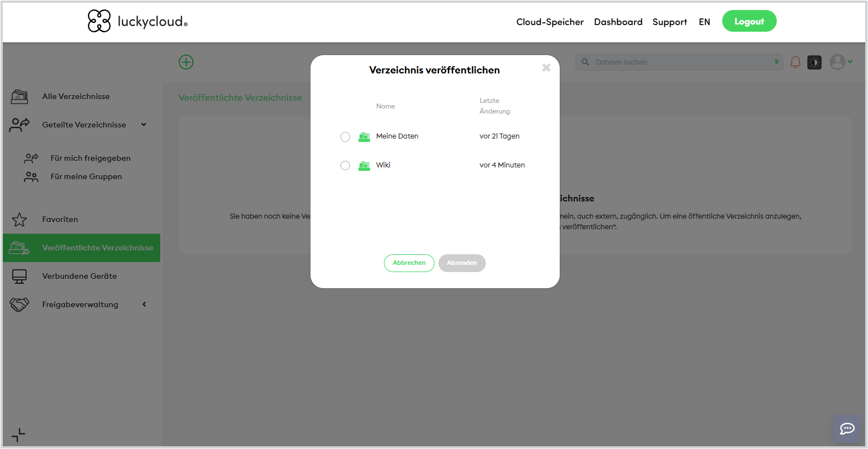Select the Meine Daten radio button

[x=345, y=137]
